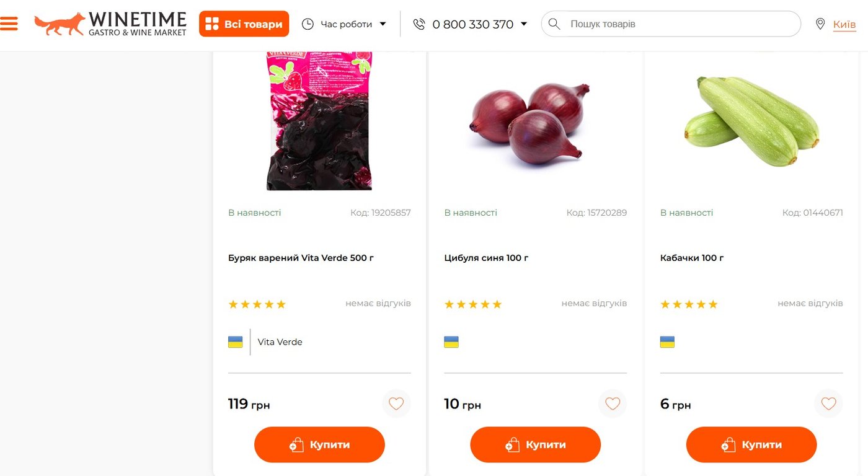Expand the Час роботи dropdown
This screenshot has height=476, width=868.
(x=383, y=24)
